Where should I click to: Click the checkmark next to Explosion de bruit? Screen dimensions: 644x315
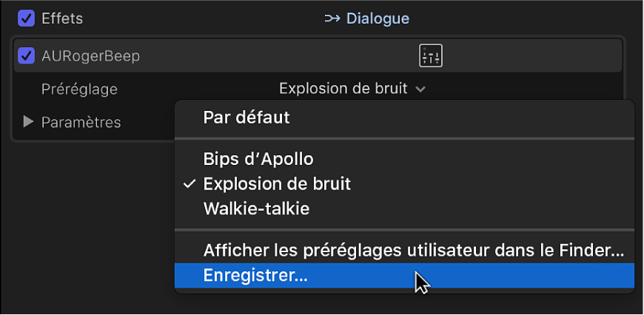[189, 184]
